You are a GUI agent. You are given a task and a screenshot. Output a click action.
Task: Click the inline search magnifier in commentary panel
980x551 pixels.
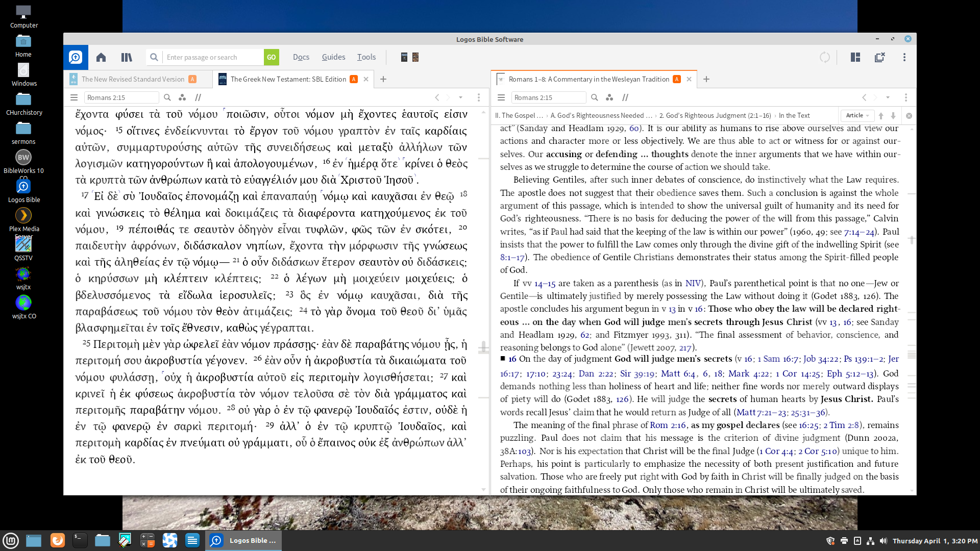(595, 97)
